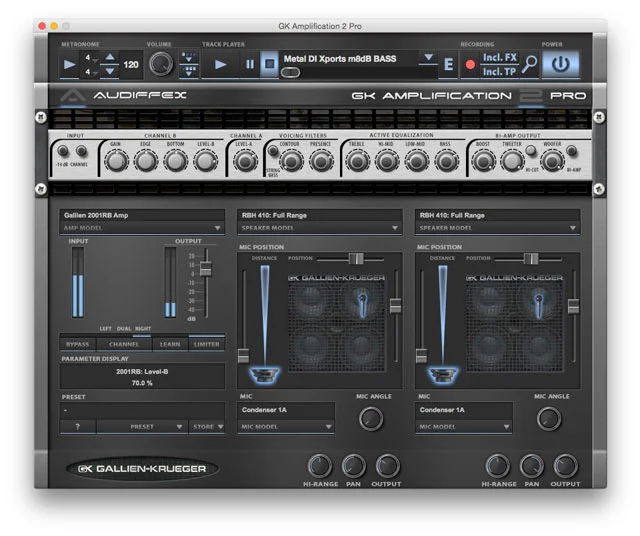Play the track player file
This screenshot has width=640, height=536.
click(220, 64)
